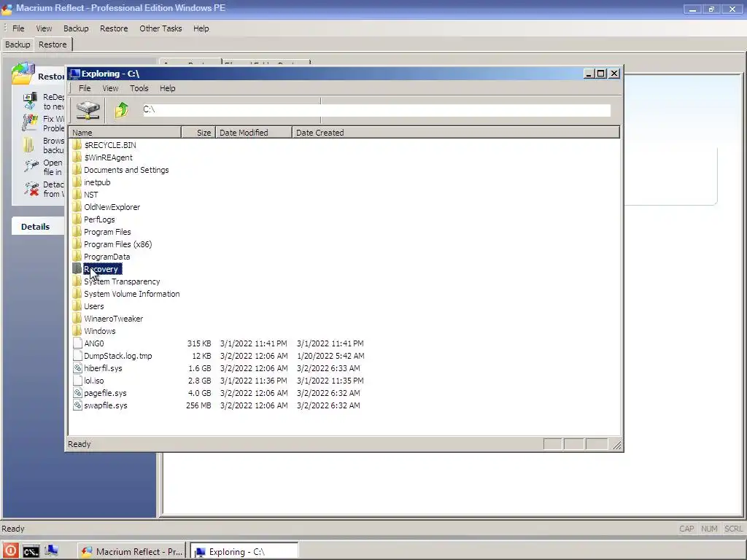
Task: Click the Details panel header
Action: [x=35, y=227]
